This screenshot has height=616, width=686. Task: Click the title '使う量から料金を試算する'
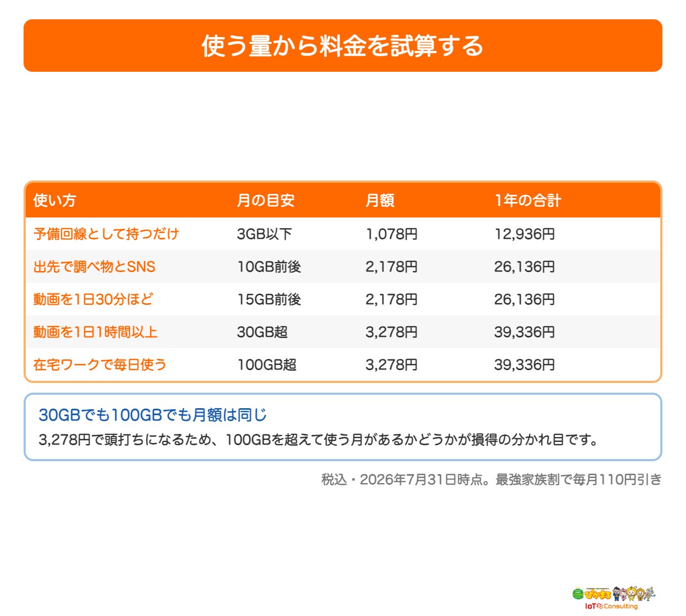[343, 46]
